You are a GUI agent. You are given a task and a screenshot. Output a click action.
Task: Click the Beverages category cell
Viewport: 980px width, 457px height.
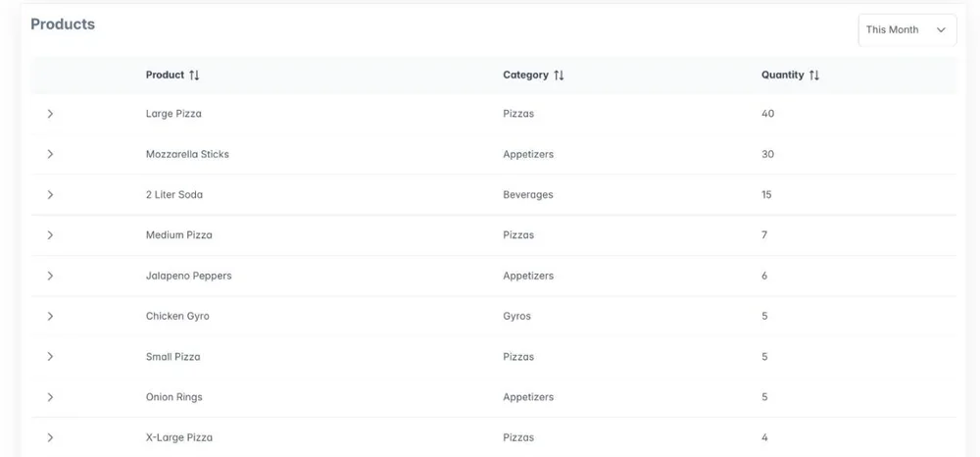[x=528, y=194]
